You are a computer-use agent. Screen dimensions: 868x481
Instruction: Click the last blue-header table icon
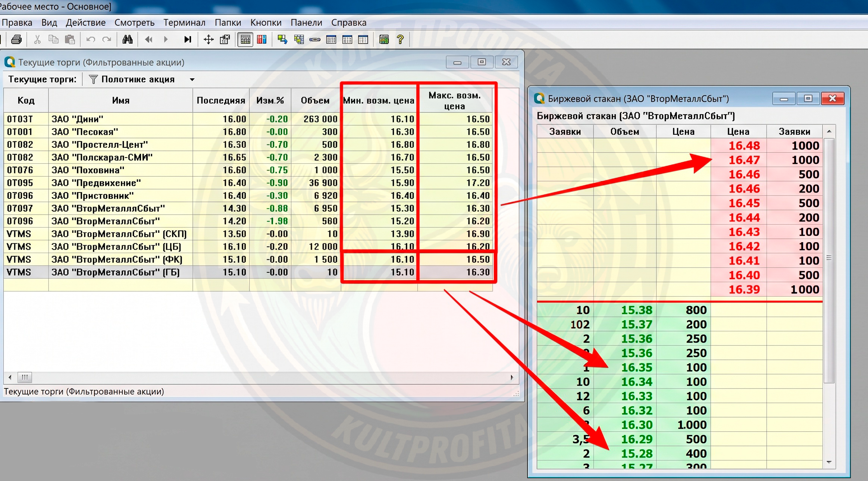(x=363, y=39)
